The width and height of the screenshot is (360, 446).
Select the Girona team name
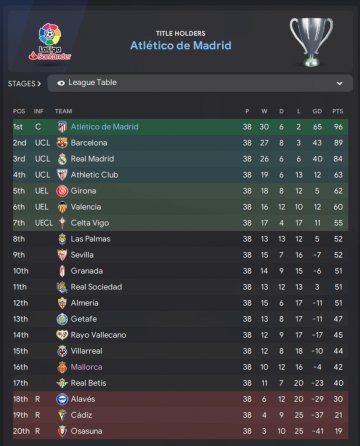pos(83,191)
